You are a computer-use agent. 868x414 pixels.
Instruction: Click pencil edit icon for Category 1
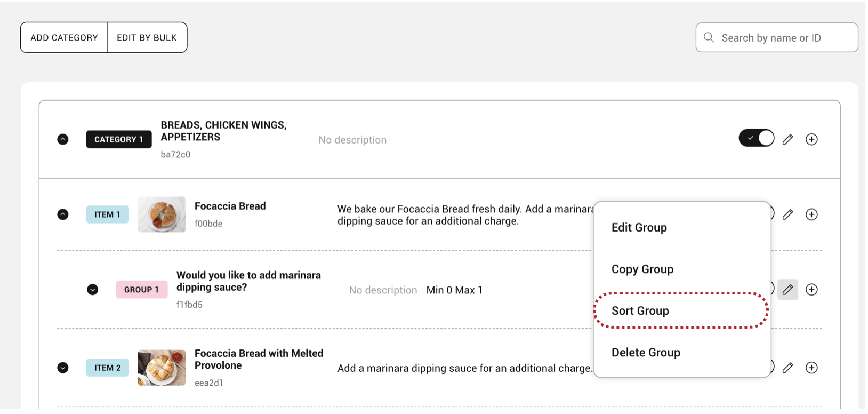[x=787, y=139]
